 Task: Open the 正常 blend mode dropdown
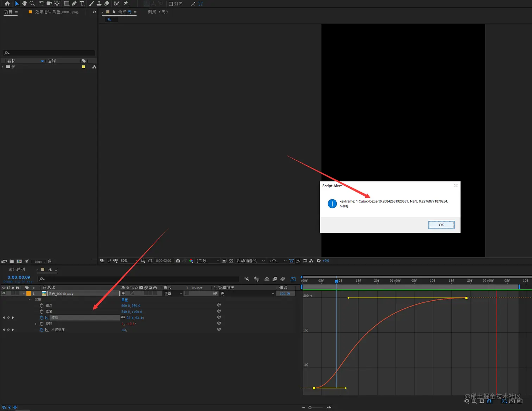(x=173, y=294)
